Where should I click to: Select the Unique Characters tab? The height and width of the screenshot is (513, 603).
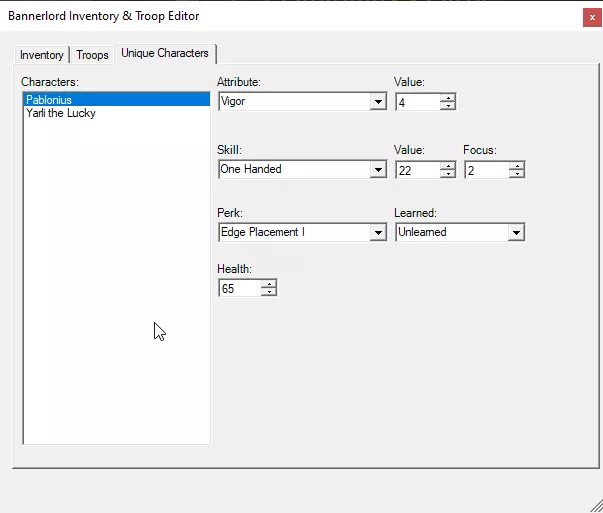(x=165, y=53)
